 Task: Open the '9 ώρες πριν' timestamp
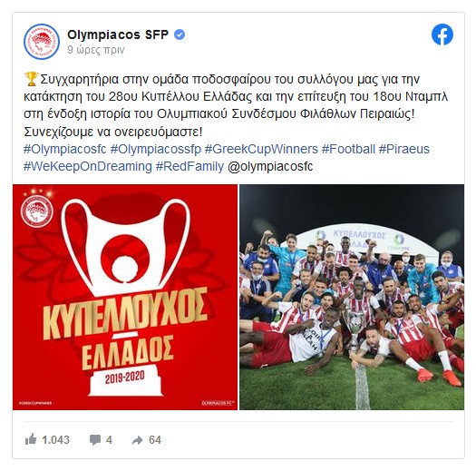click(x=96, y=50)
